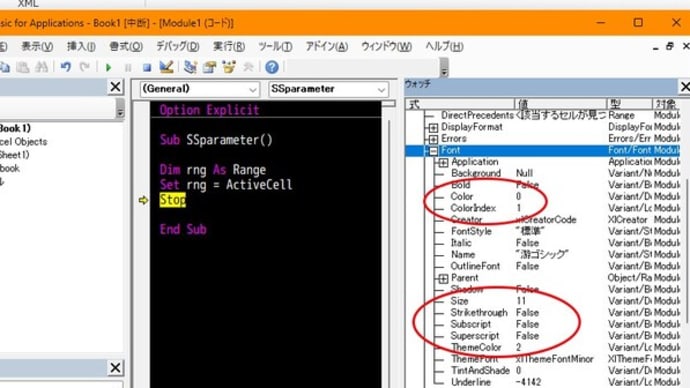Image resolution: width=690 pixels, height=388 pixels.
Task: Select the Background property row
Action: click(543, 173)
